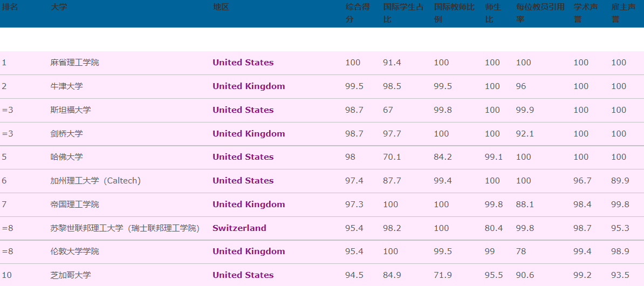Open United States link for 麻省理工学院
Viewport: 644px width, 286px height.
[243, 63]
